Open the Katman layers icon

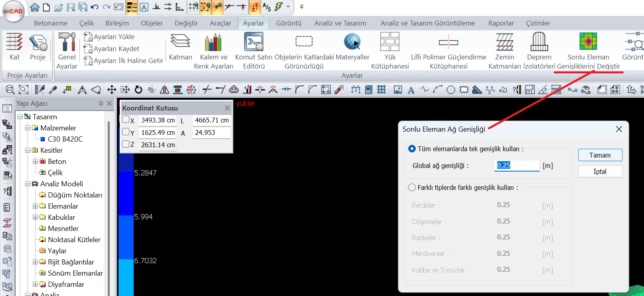point(180,42)
